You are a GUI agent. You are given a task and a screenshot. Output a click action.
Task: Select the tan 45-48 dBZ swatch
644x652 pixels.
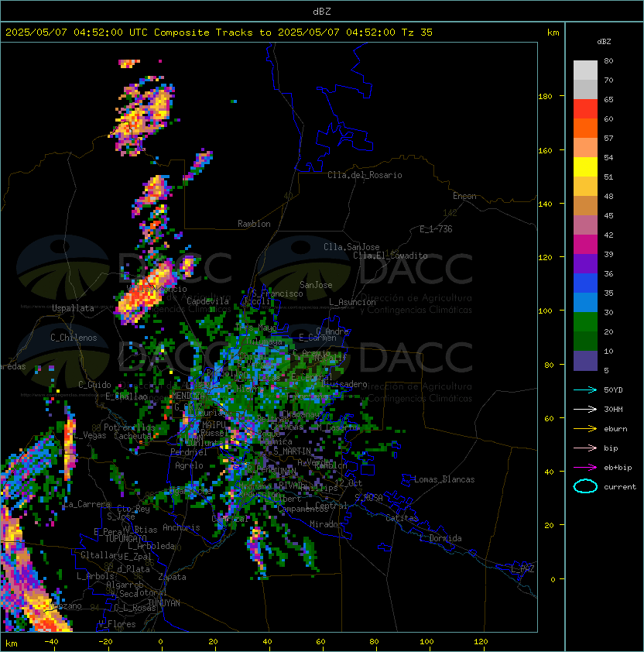pyautogui.click(x=585, y=205)
